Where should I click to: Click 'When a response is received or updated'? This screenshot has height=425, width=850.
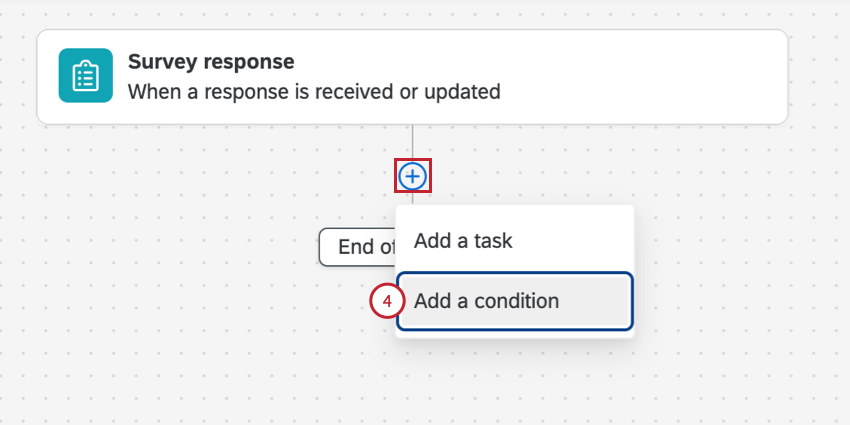coord(314,92)
